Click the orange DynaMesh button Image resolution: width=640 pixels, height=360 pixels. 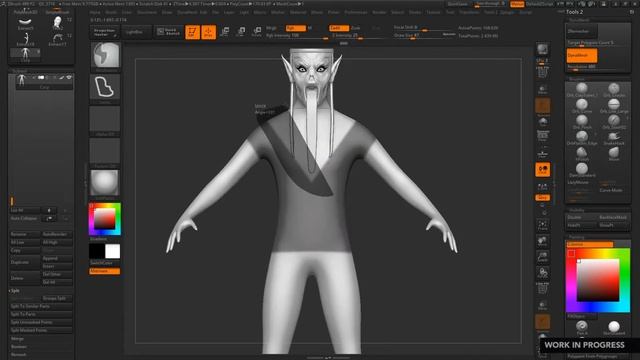(x=582, y=55)
